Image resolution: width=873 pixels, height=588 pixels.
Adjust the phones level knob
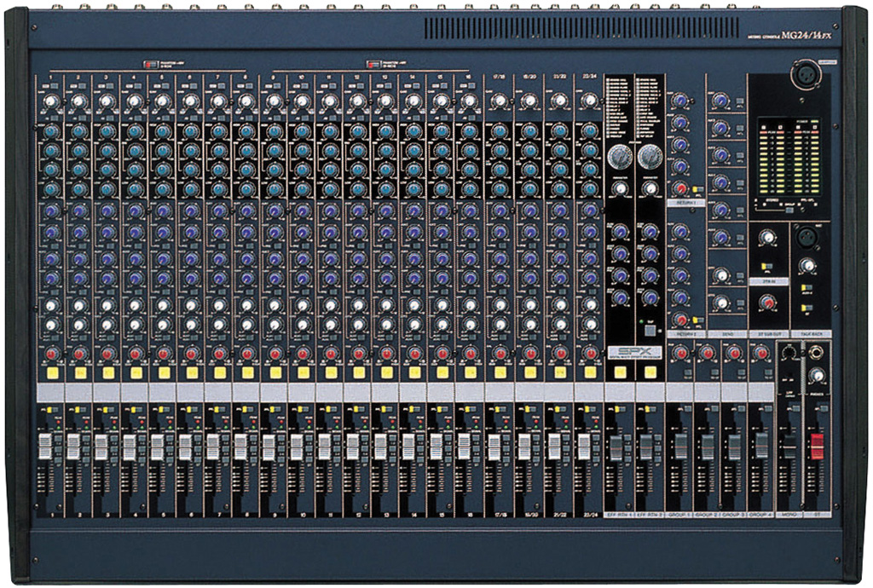817,375
